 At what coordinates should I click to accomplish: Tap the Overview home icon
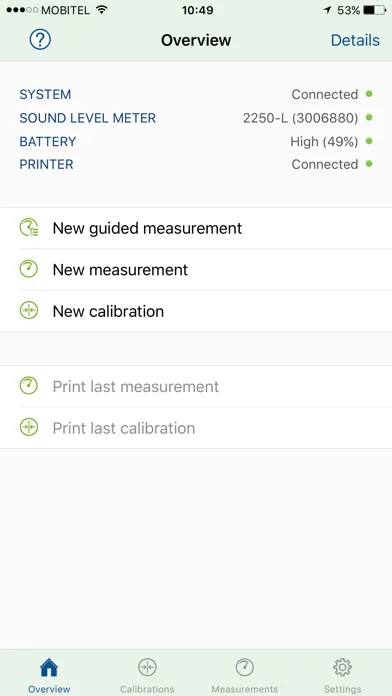click(49, 667)
